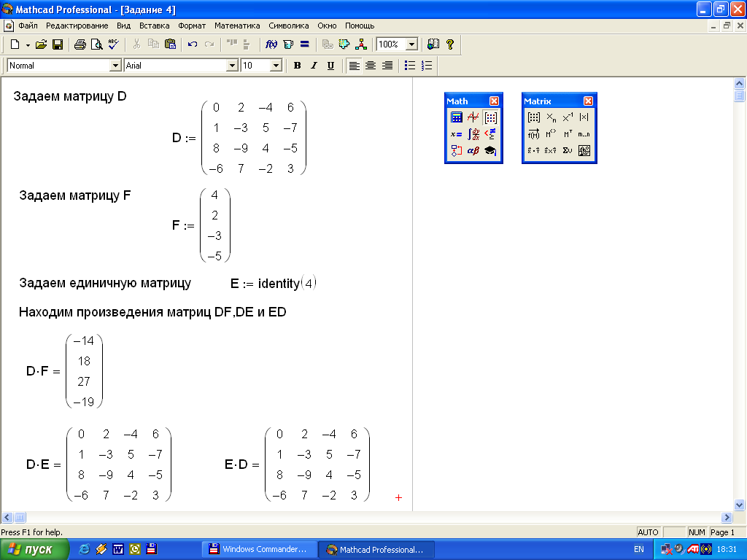
Task: Click the Open file folder icon
Action: 41,44
